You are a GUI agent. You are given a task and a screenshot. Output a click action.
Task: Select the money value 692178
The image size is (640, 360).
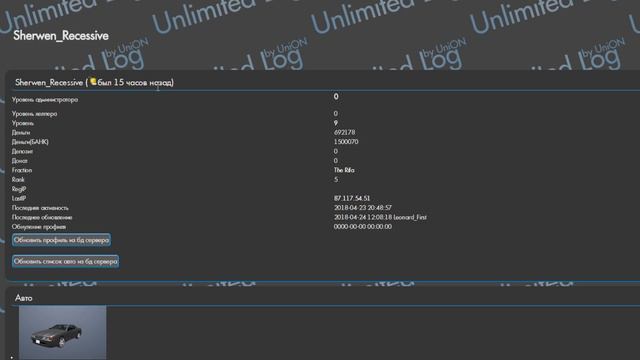[344, 132]
